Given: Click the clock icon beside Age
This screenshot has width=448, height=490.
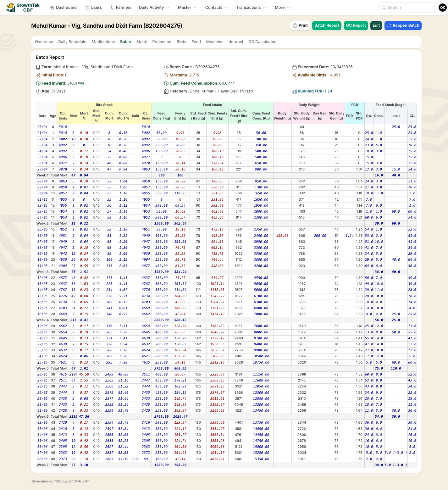Looking at the screenshot, I should (38, 92).
